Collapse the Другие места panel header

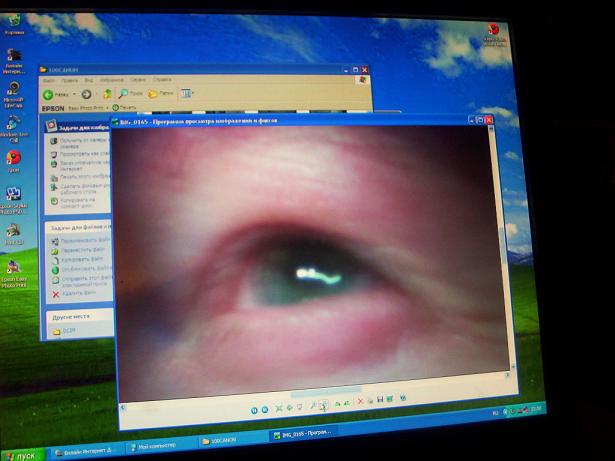pyautogui.click(x=80, y=316)
